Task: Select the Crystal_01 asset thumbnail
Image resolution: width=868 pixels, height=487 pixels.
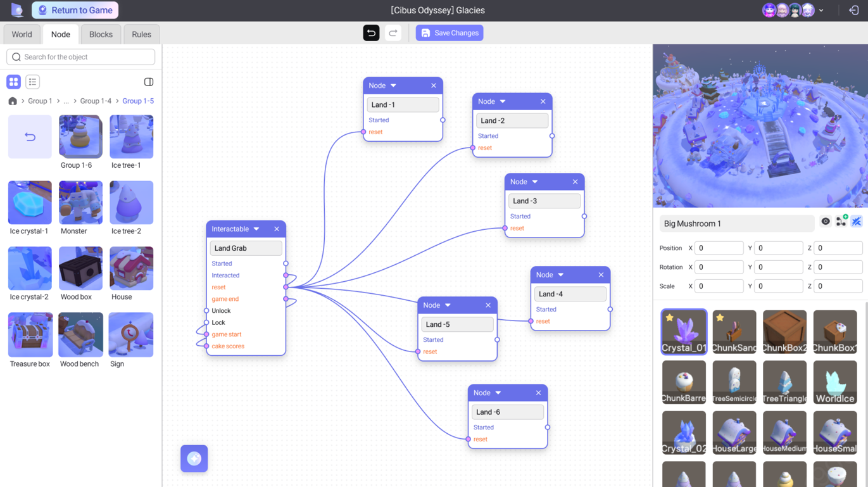Action: [684, 331]
